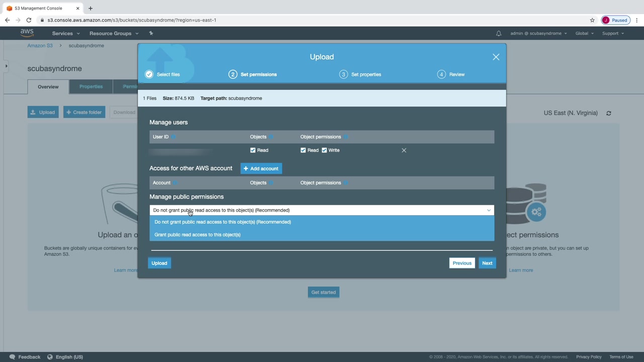
Task: Click the info icon next to Account
Action: (x=175, y=183)
